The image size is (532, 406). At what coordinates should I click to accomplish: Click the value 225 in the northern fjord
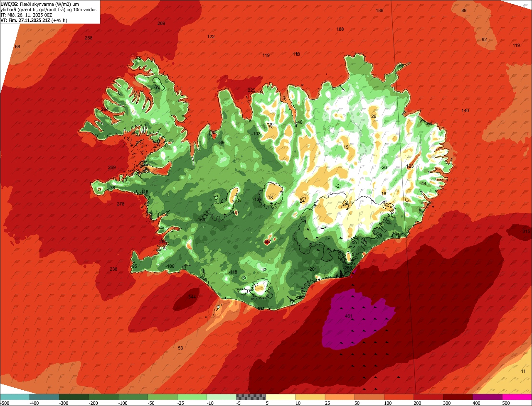(251, 90)
